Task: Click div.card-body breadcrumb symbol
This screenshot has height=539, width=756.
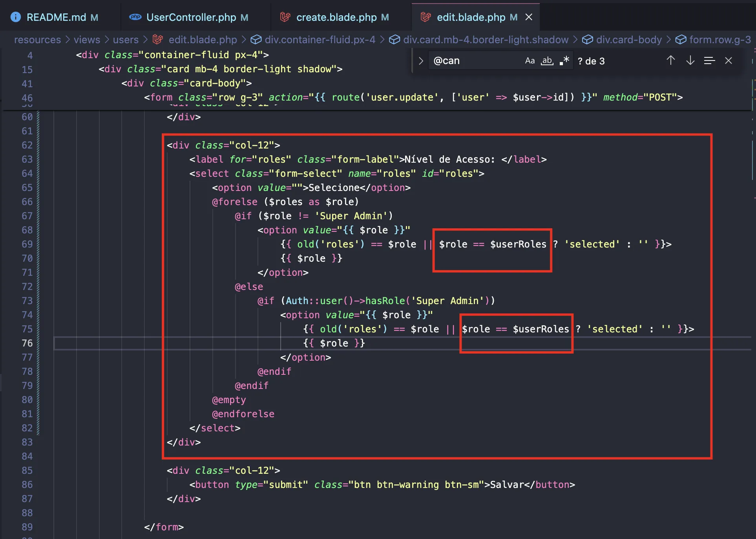Action: (628, 40)
